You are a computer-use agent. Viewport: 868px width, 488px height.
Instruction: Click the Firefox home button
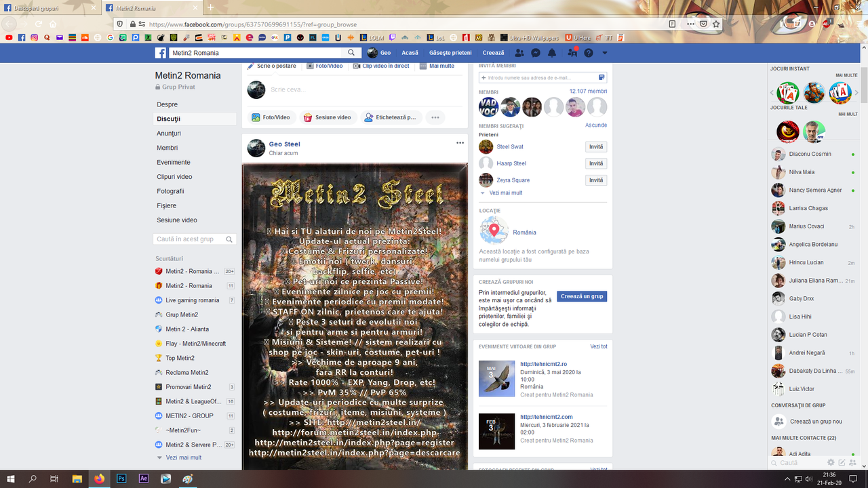(x=53, y=24)
